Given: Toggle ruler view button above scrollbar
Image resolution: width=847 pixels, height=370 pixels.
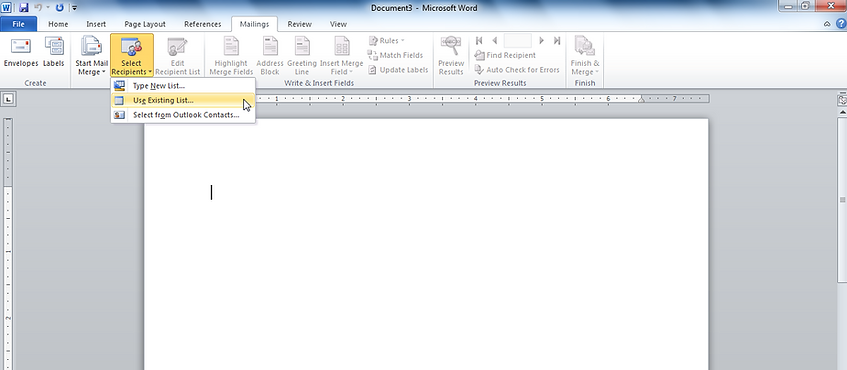Looking at the screenshot, I should coord(842,100).
